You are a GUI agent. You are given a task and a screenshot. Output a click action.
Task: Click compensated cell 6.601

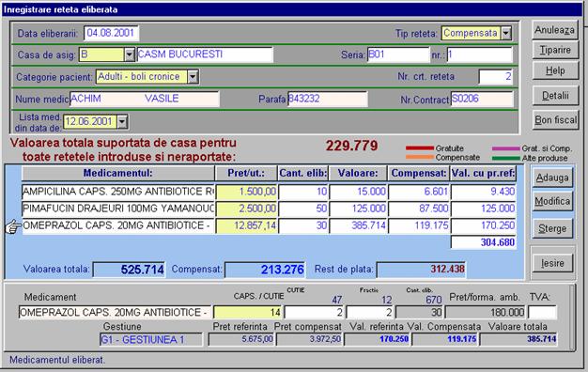[419, 192]
